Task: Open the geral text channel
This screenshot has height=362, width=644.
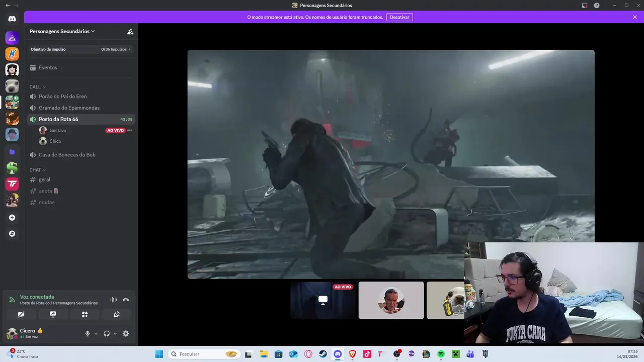Action: tap(80, 179)
